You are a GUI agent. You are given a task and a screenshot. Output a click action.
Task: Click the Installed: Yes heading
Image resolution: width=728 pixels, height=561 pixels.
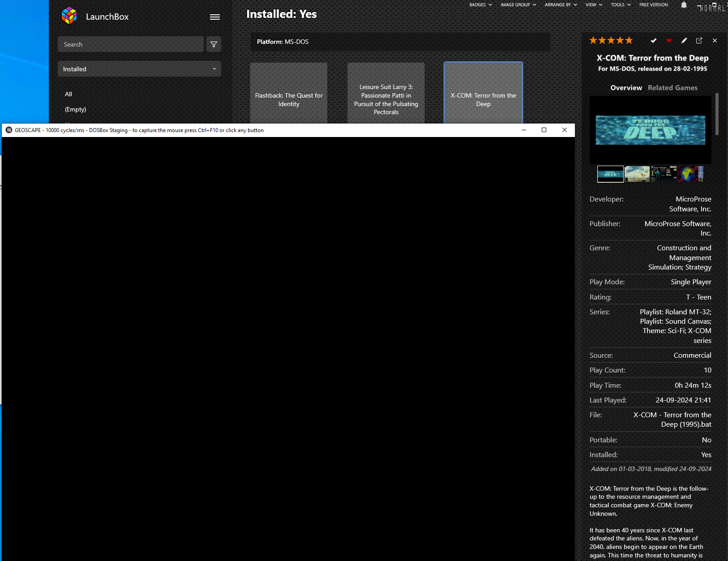(x=282, y=14)
